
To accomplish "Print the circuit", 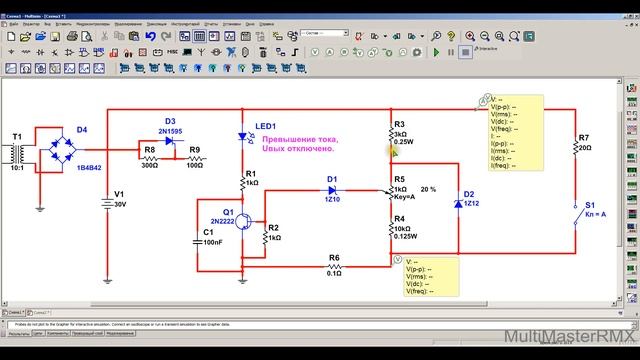I will 72,37.
